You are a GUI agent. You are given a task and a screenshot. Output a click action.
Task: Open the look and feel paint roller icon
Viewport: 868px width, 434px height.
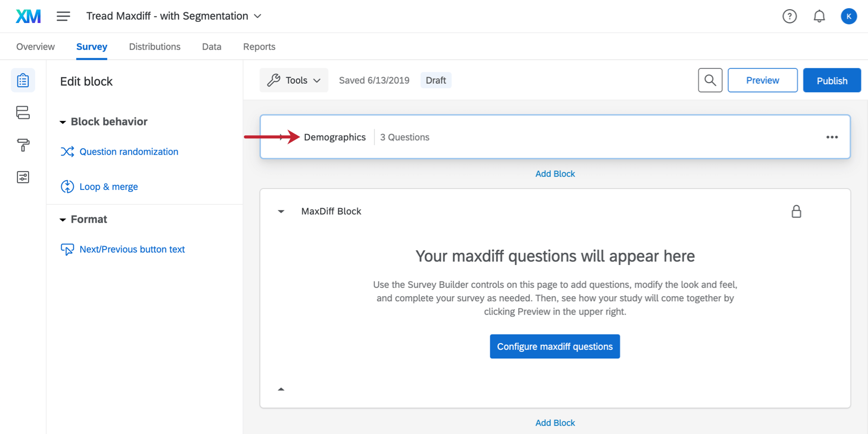tap(23, 145)
